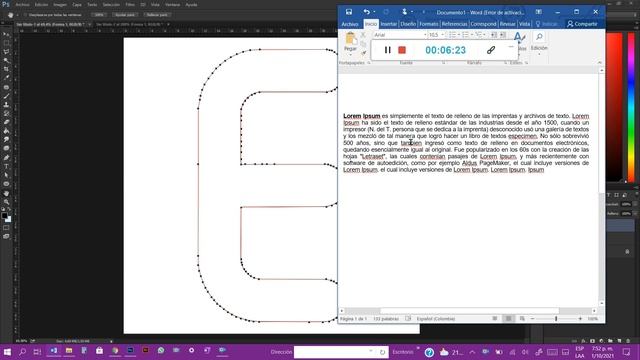The width and height of the screenshot is (640, 360).
Task: Click the foreground color swatch
Action: pos(4,215)
